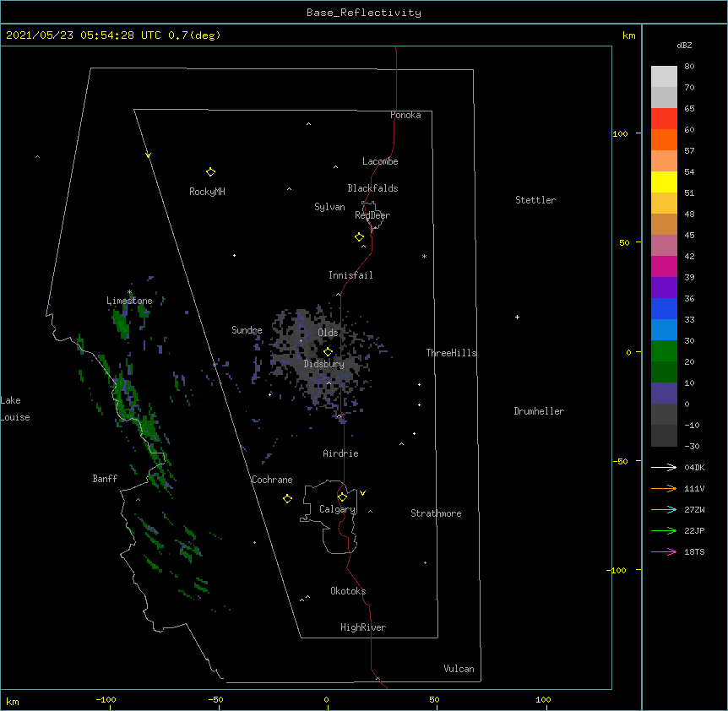Screen dimensions: 728x711
Task: Click the Lacombe town label
Action: tap(380, 161)
